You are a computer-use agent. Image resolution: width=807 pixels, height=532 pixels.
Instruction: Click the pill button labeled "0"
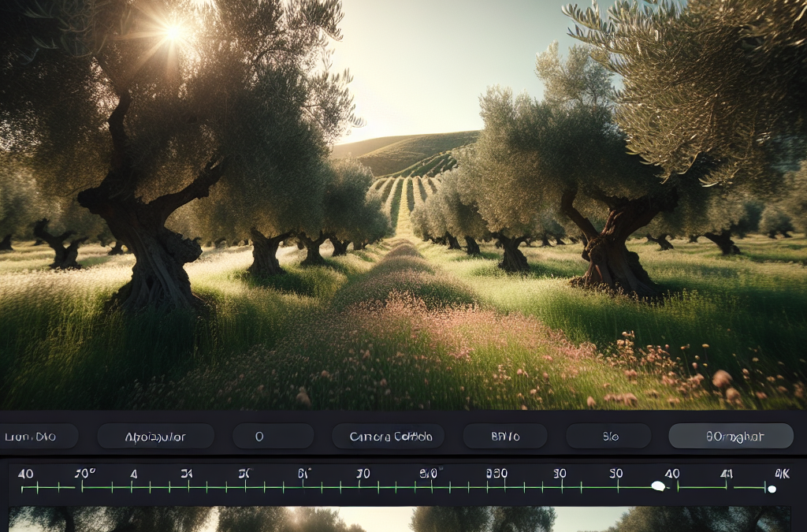point(273,437)
